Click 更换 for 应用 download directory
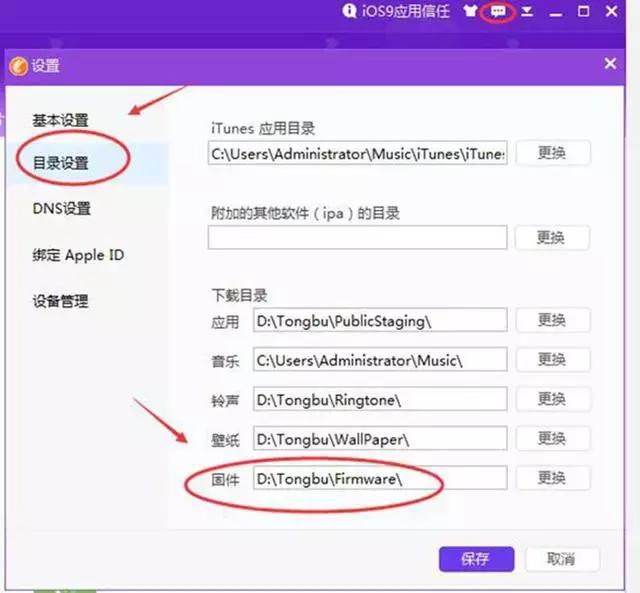Image resolution: width=640 pixels, height=593 pixels. click(553, 320)
